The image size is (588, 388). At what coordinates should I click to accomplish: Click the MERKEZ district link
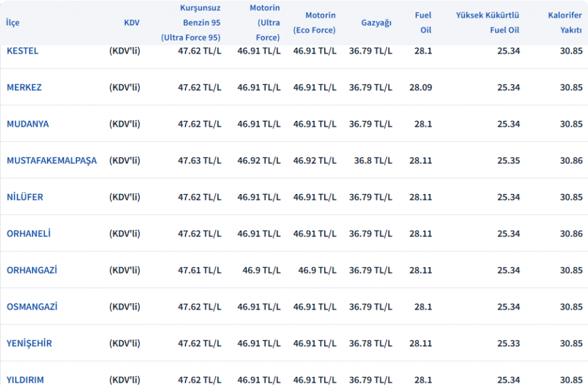coord(24,88)
